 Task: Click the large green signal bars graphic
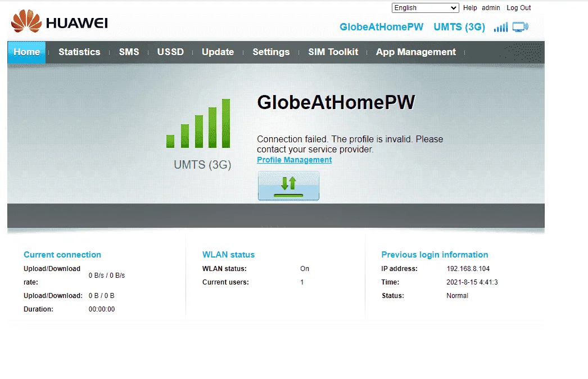(198, 124)
